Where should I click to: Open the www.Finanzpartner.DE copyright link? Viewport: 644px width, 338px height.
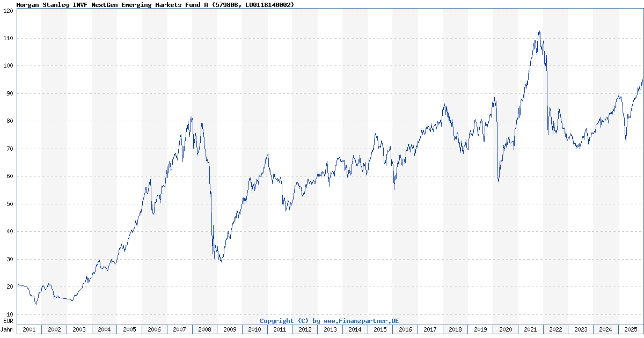[x=330, y=321]
